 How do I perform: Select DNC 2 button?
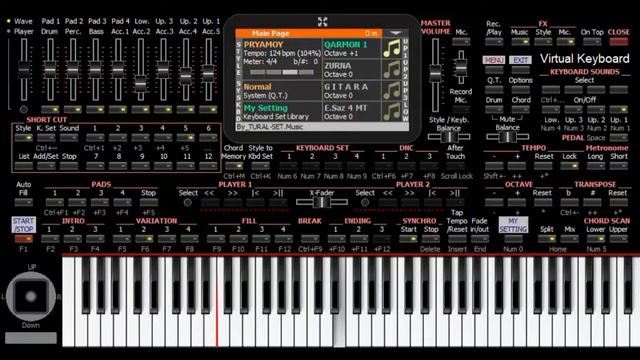406,166
